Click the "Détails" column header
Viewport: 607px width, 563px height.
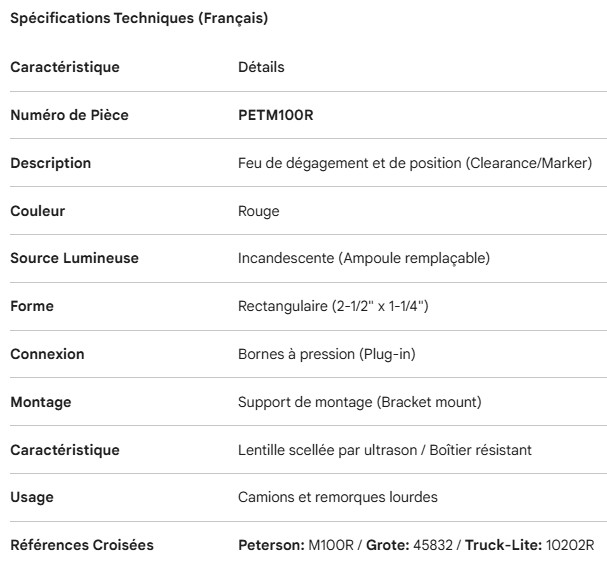pos(261,67)
